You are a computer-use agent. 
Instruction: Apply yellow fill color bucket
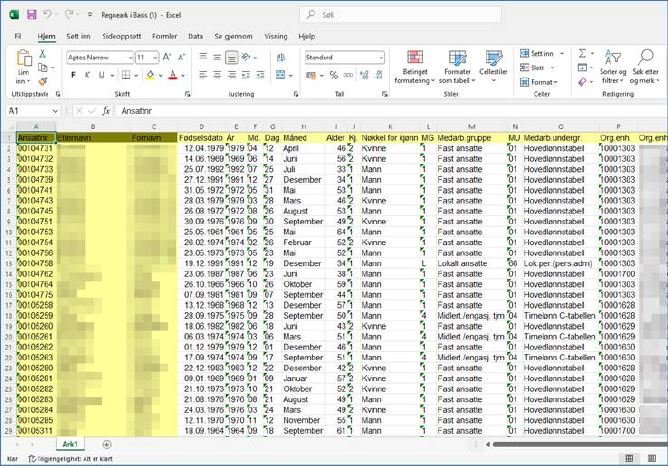tap(150, 75)
